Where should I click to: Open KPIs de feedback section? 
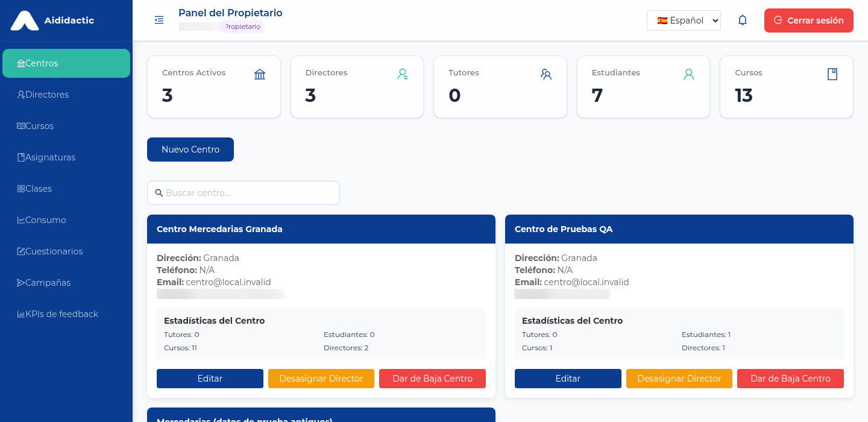(x=66, y=314)
